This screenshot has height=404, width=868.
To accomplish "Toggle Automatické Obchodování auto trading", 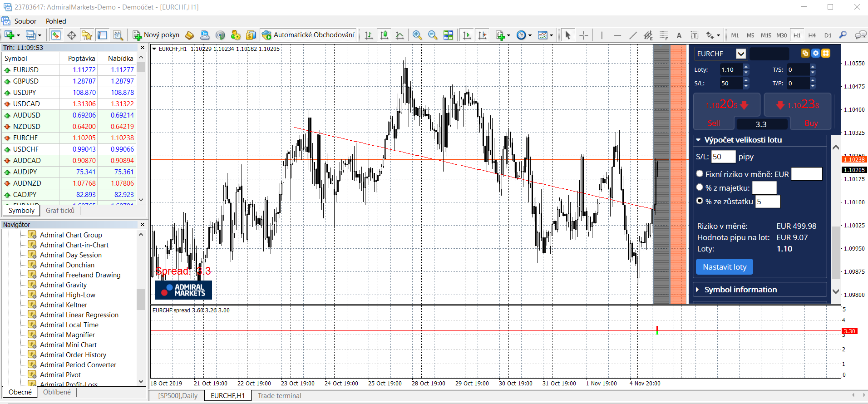I will point(308,35).
